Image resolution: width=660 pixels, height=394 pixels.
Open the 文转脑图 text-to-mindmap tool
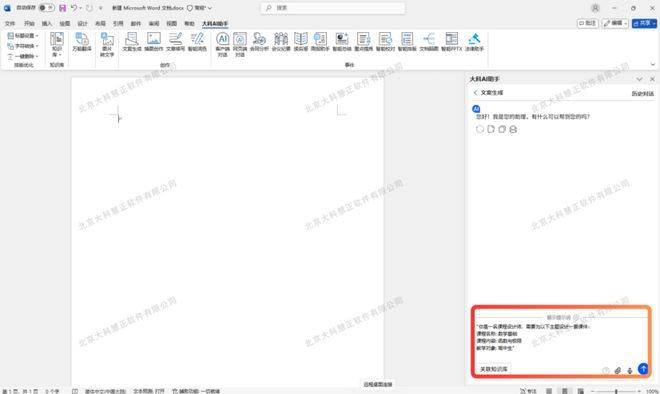(x=429, y=42)
